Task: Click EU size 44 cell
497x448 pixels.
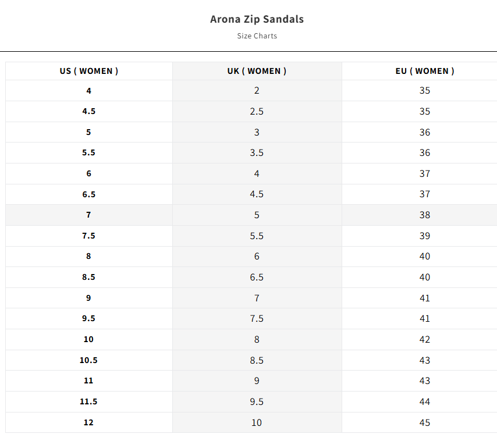Action: [x=425, y=401]
